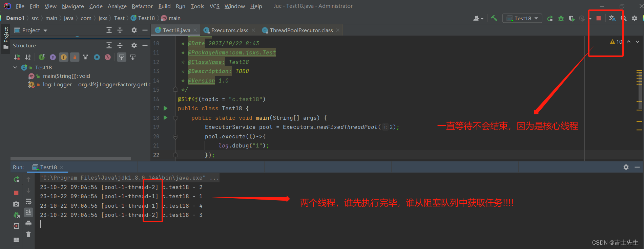Dump threads with the camera icon
Viewport: 644px width, 249px height.
point(16,204)
